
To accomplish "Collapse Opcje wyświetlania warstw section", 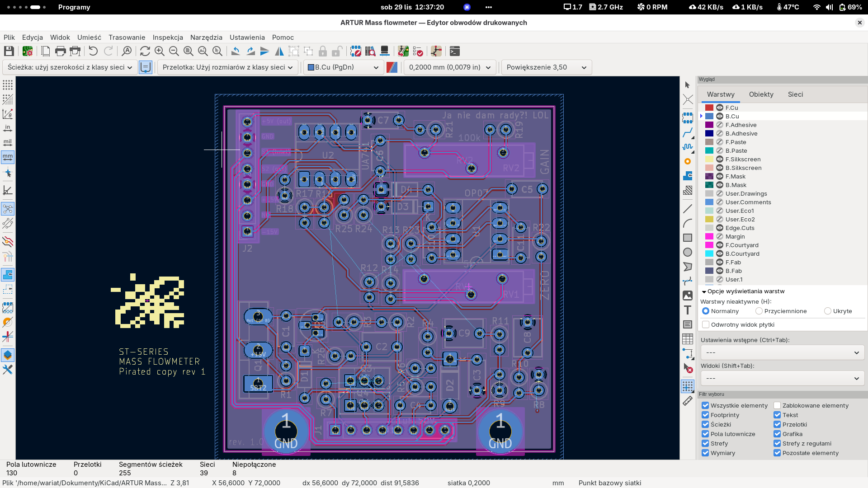I will pyautogui.click(x=704, y=291).
